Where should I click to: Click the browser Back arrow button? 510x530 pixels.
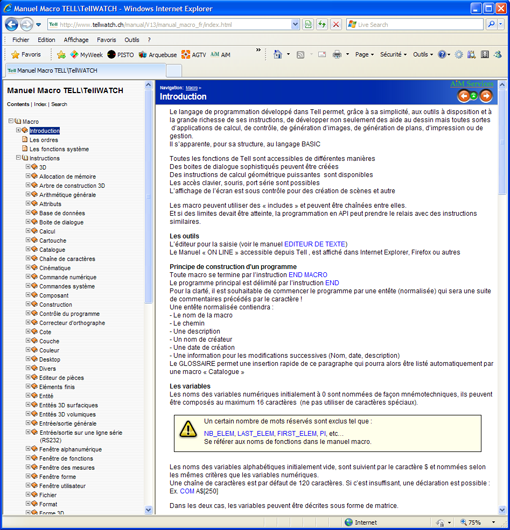pos(11,24)
